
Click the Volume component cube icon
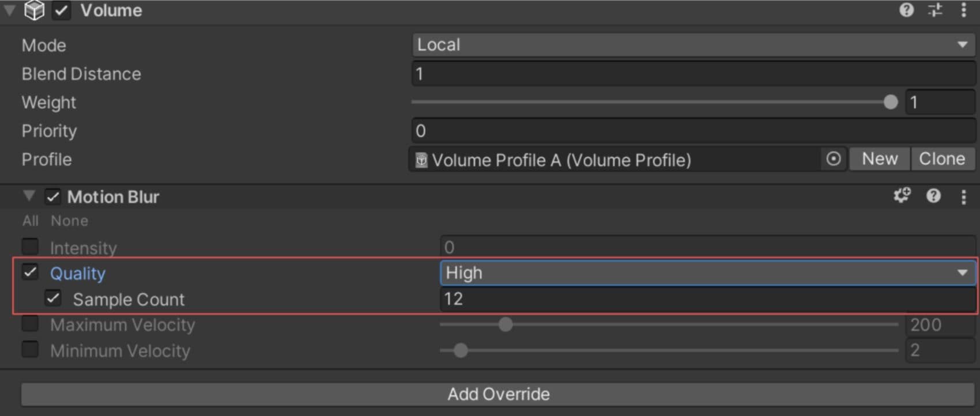34,10
